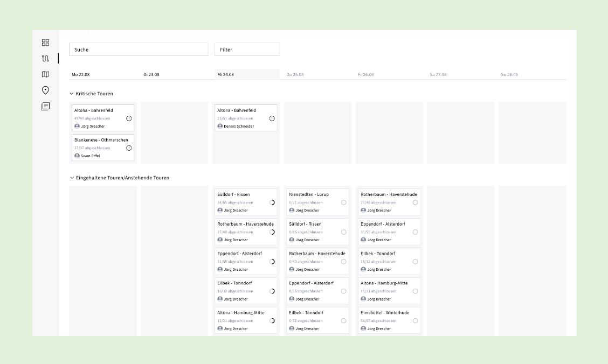Screen dimensions: 608x364
Task: Click into the Suche search field
Action: click(x=138, y=50)
